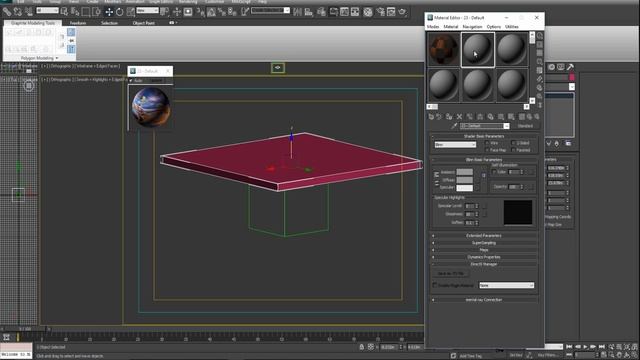Select the first textured material sample slot
640x360 pixels.
[x=444, y=49]
